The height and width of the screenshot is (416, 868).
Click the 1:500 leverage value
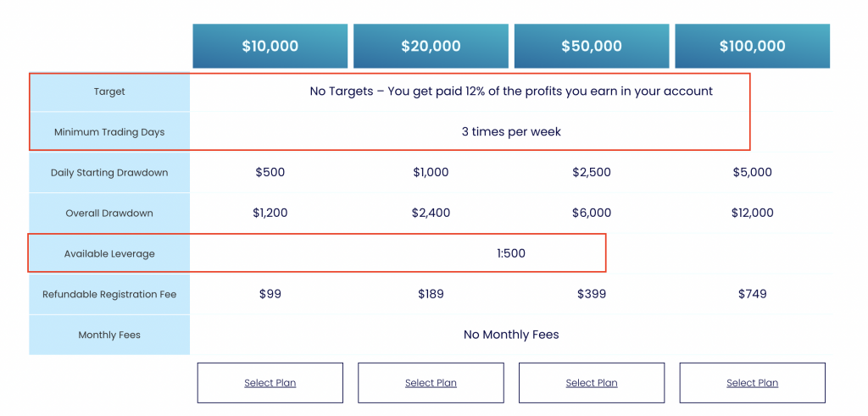pos(511,253)
